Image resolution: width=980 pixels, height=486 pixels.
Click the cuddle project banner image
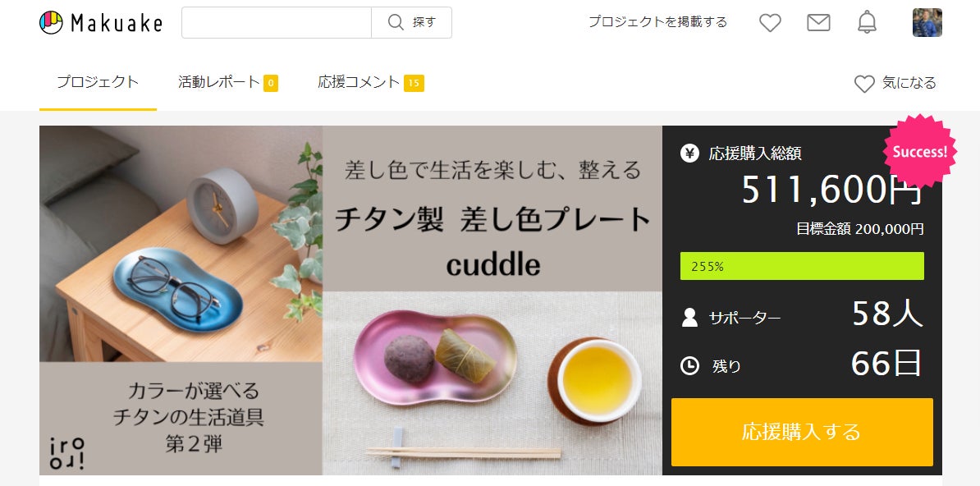click(x=350, y=300)
